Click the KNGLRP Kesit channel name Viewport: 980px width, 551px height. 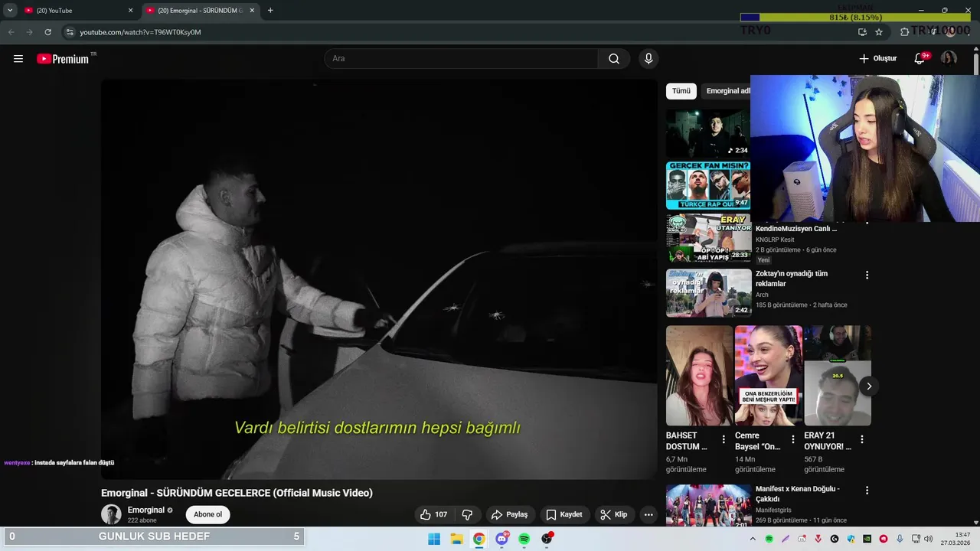tap(775, 240)
